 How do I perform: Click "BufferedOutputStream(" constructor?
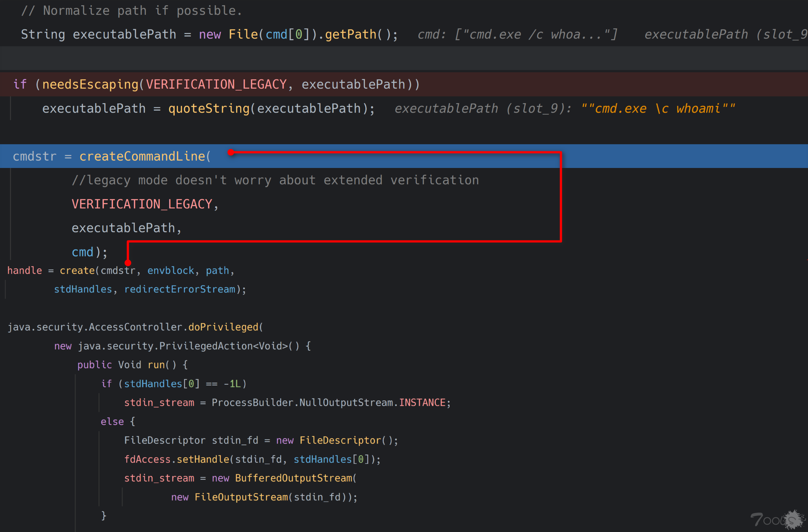296,478
